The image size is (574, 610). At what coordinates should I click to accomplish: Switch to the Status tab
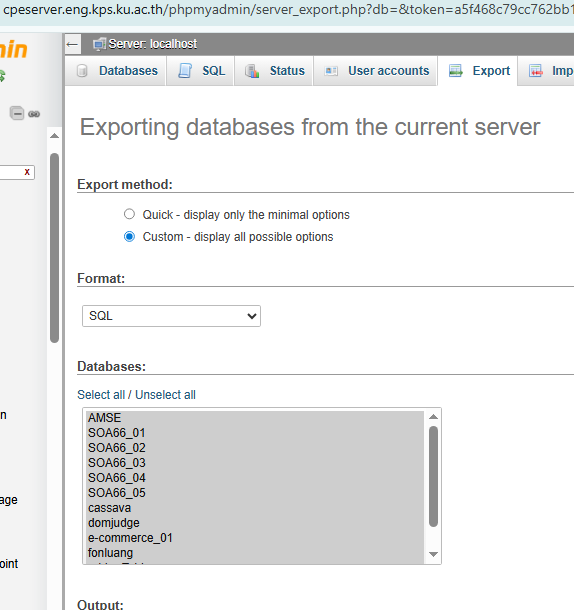click(274, 71)
